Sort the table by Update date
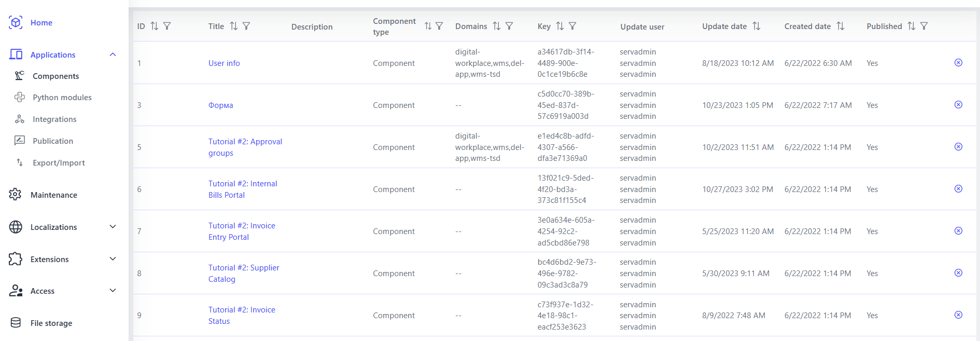The image size is (980, 341). (757, 26)
